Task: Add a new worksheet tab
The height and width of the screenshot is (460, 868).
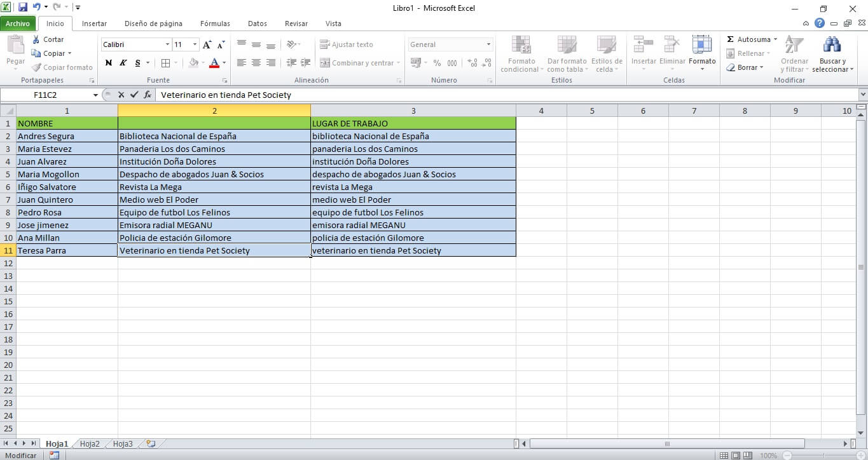Action: (151, 443)
